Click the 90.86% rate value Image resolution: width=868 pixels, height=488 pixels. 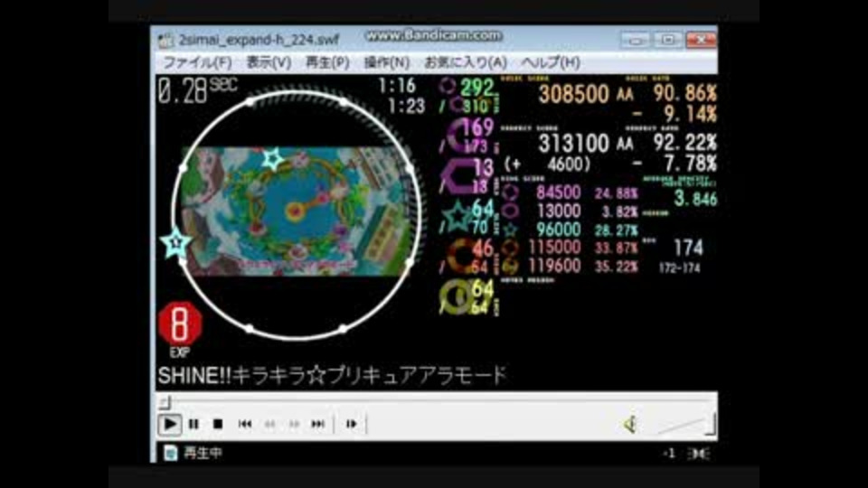pos(684,93)
